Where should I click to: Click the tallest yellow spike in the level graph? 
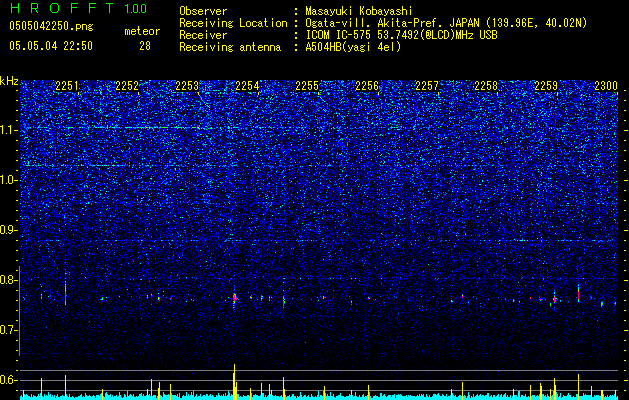(234, 381)
